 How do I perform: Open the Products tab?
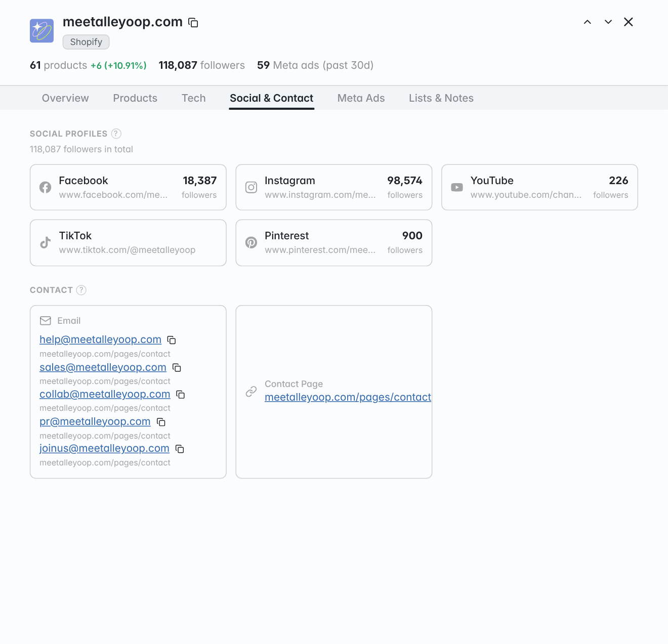coord(135,98)
